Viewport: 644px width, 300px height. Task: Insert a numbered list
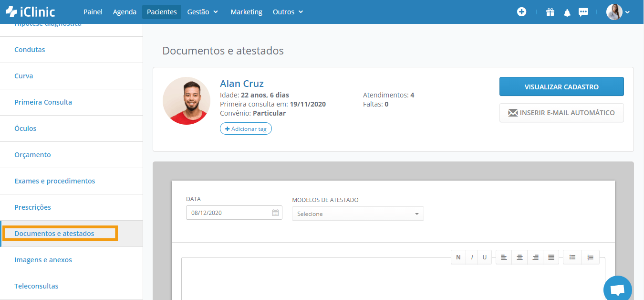[590, 257]
